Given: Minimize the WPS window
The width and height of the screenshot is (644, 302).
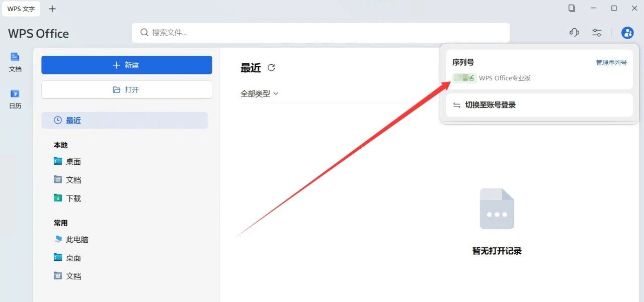Looking at the screenshot, I should (x=594, y=8).
